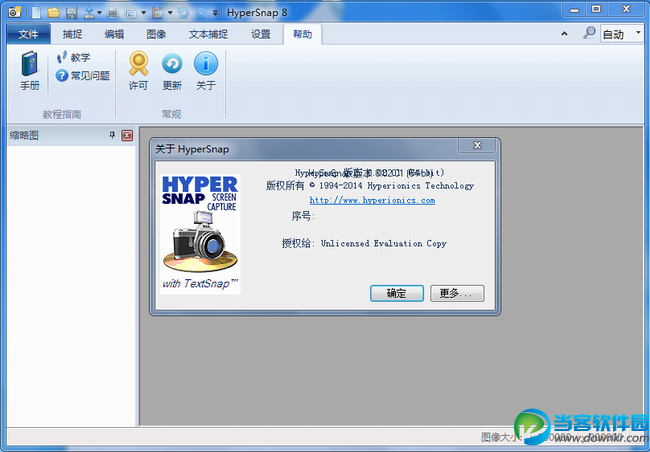Switch to the 图像 tab
Screen dimensions: 650x452
pyautogui.click(x=156, y=34)
